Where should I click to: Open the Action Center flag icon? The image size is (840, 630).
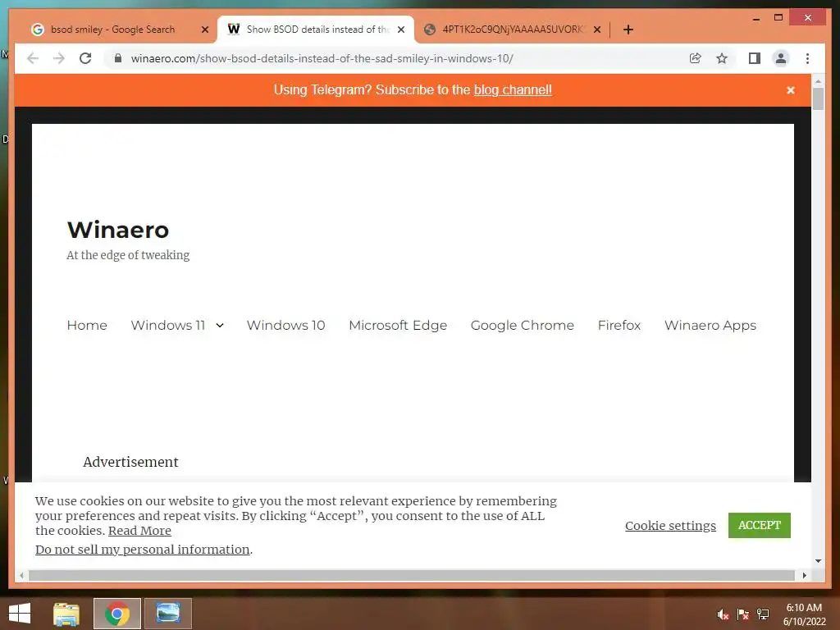(x=742, y=614)
